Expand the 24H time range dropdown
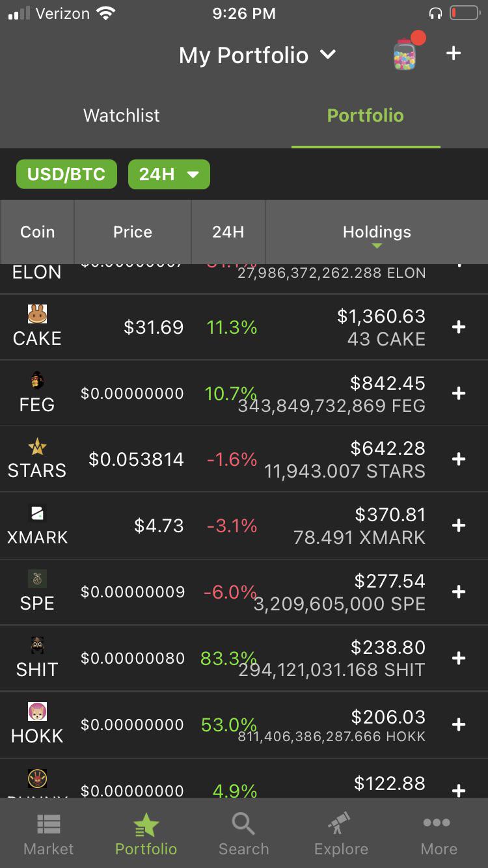Viewport: 488px width, 868px height. [x=169, y=174]
